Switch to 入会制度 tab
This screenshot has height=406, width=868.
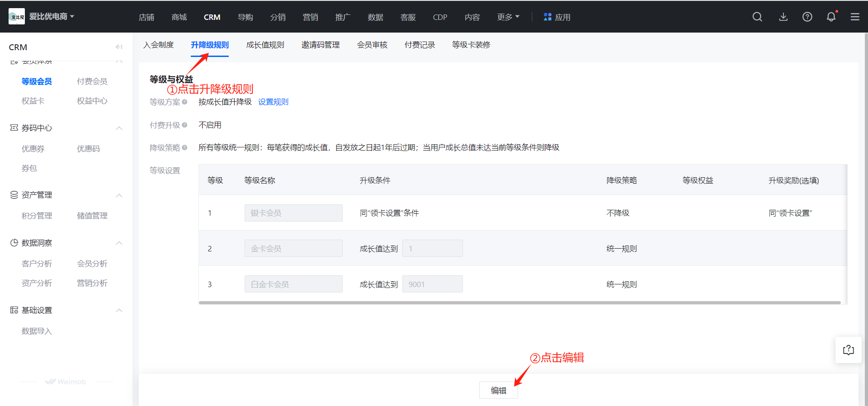click(159, 45)
